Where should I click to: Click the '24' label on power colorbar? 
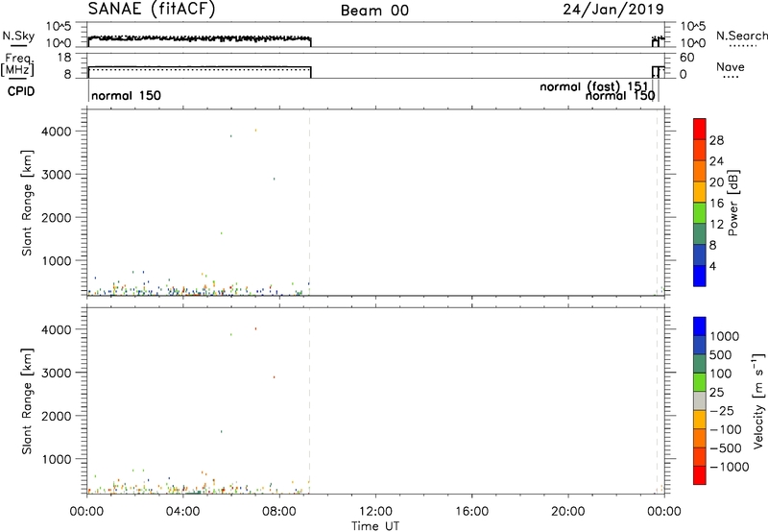coord(716,161)
